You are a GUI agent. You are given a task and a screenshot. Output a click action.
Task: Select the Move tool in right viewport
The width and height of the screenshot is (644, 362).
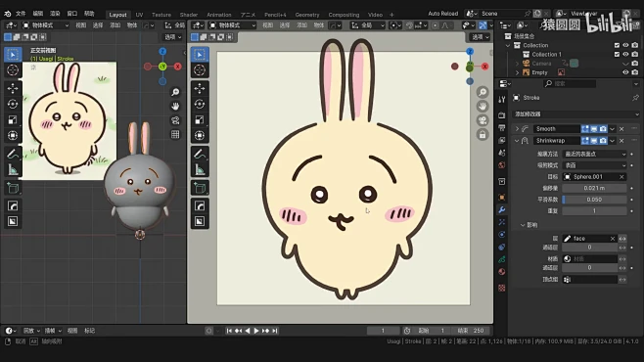[x=200, y=88]
